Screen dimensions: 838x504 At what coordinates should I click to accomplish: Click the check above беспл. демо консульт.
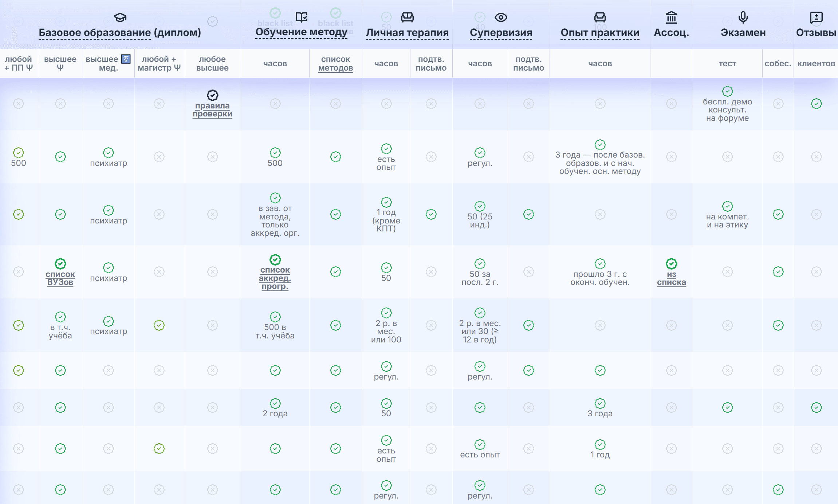tap(727, 91)
